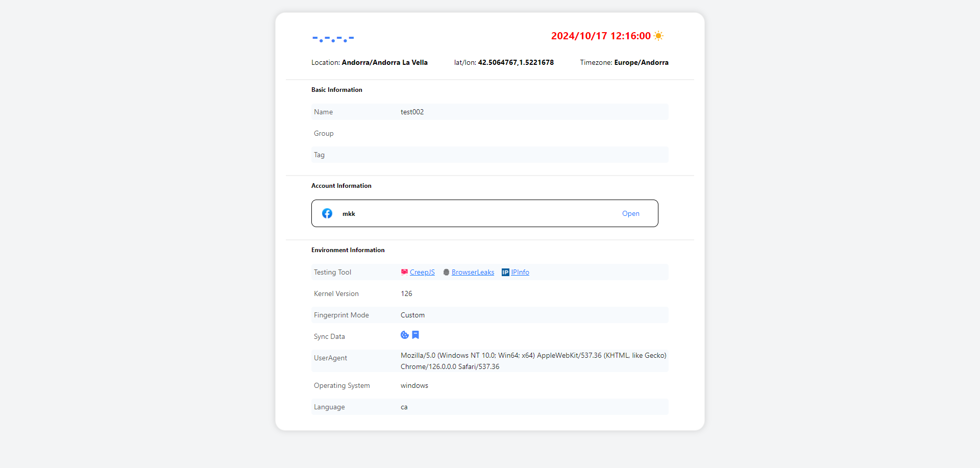Click the kernel version value 126
The image size is (980, 468).
pos(406,293)
